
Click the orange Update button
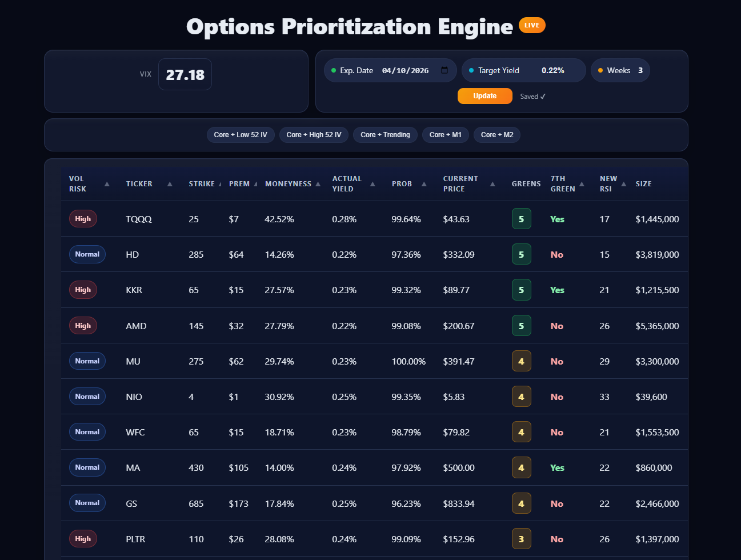point(484,96)
